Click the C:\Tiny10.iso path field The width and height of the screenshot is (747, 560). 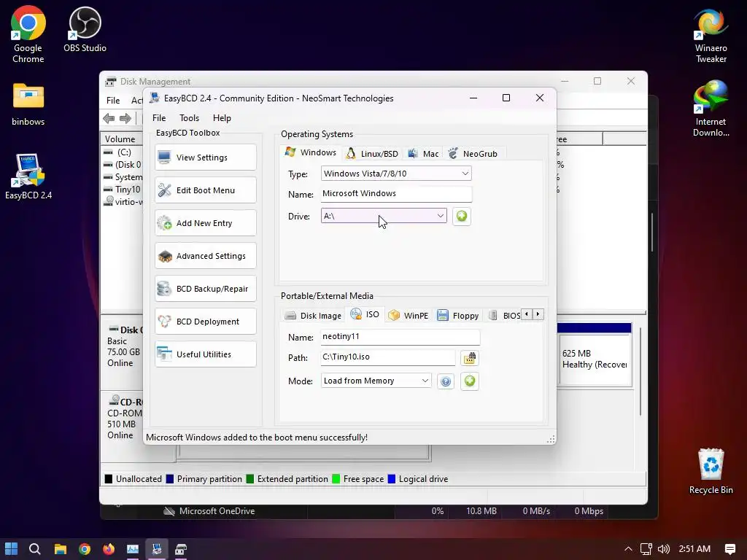[388, 357]
